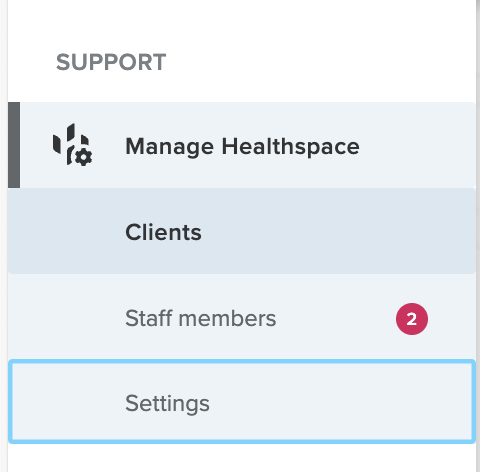The width and height of the screenshot is (480, 472).
Task: Click the SUPPORT section heading
Action: tap(111, 62)
